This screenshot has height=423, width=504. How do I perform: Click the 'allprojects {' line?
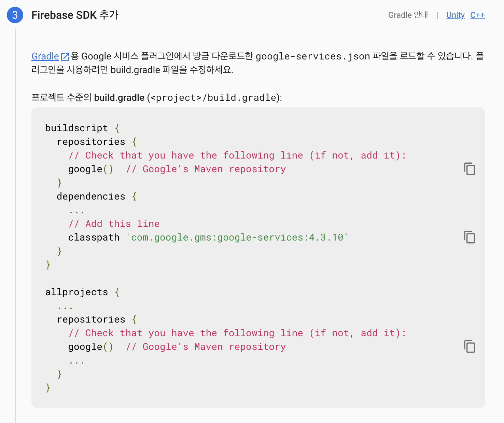click(x=82, y=292)
